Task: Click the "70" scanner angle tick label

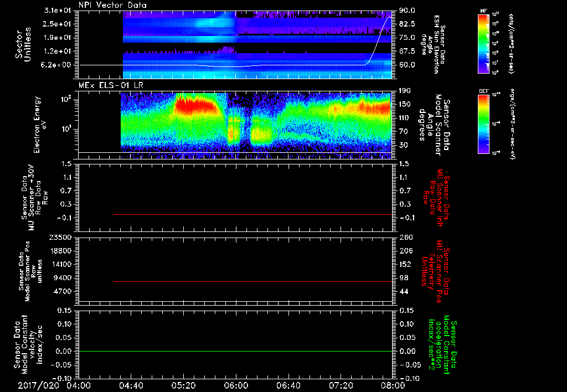Action: pos(404,132)
